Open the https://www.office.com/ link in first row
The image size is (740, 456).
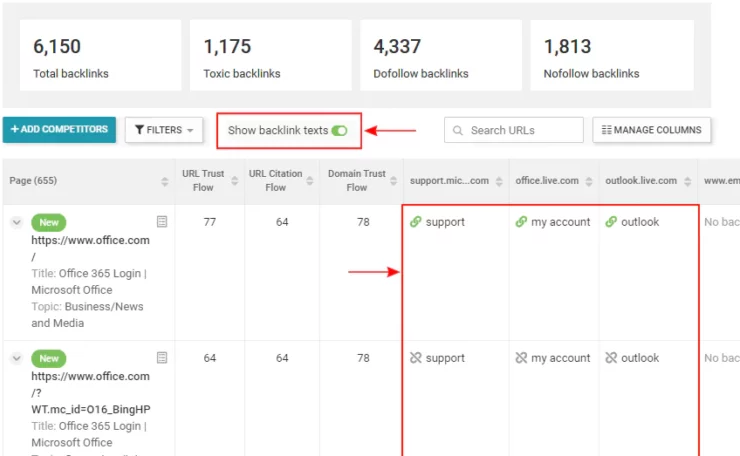click(90, 240)
